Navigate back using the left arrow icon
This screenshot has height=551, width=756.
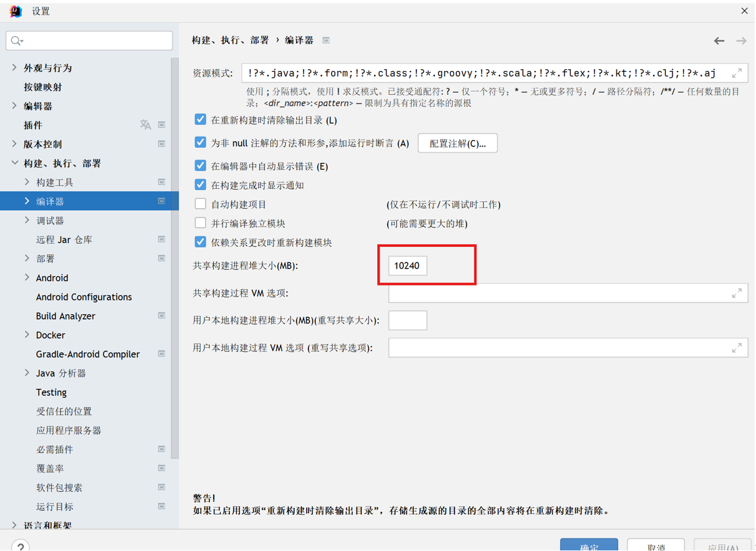(719, 40)
